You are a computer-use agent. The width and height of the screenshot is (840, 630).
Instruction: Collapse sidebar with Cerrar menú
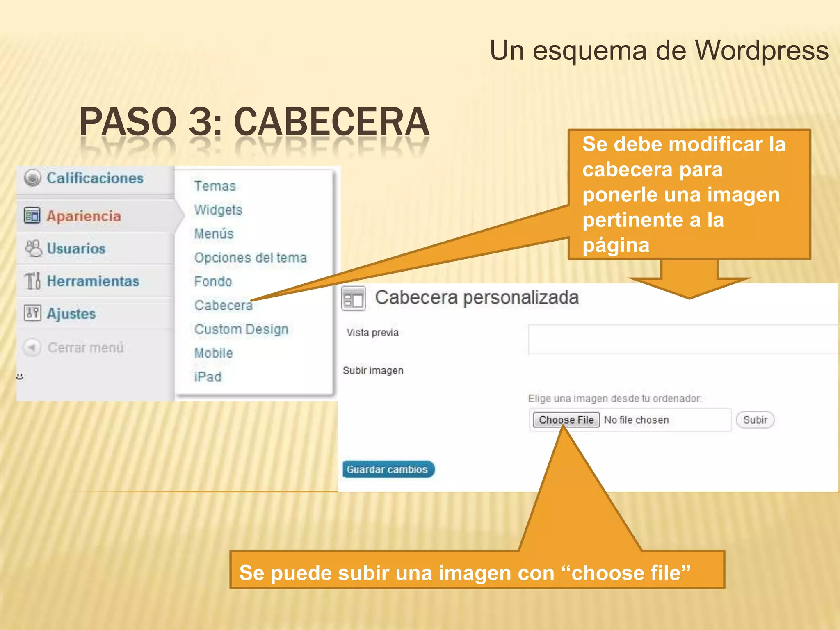click(85, 347)
